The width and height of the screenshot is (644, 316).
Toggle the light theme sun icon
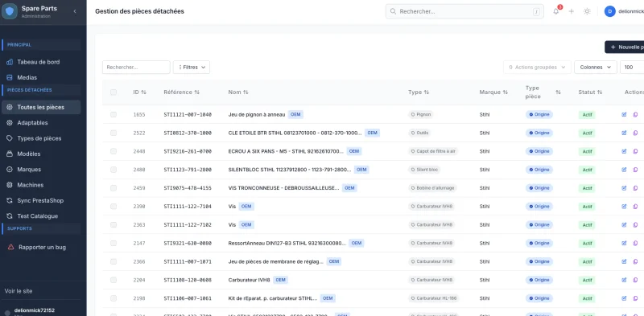pyautogui.click(x=587, y=11)
